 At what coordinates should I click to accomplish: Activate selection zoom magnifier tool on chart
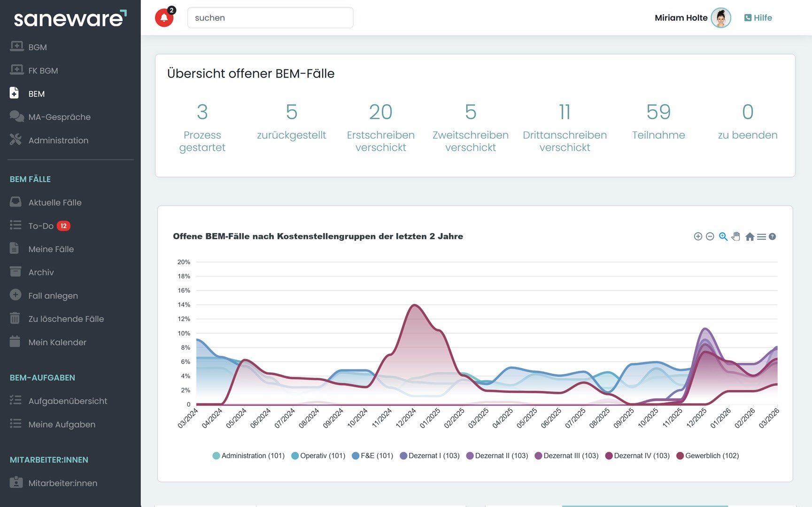click(723, 237)
